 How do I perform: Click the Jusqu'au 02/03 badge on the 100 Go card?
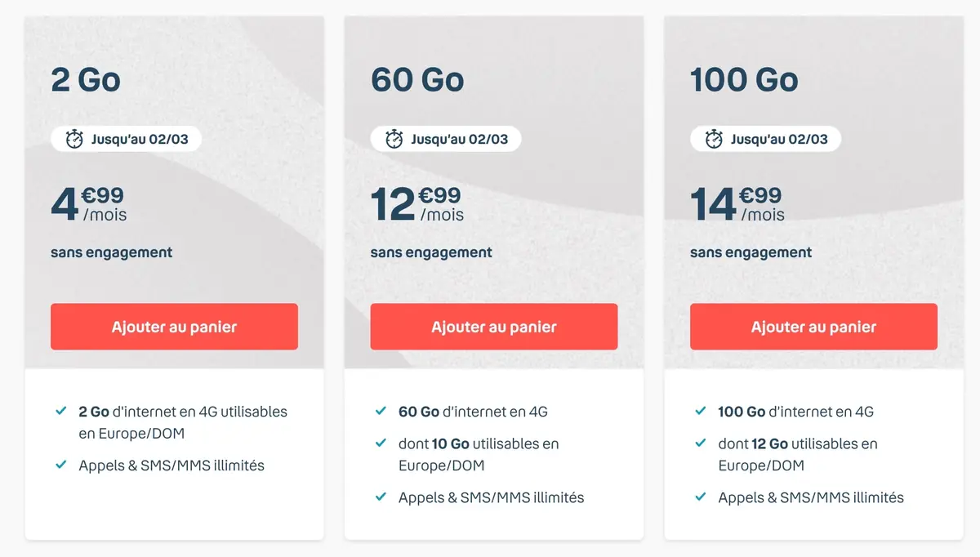764,138
